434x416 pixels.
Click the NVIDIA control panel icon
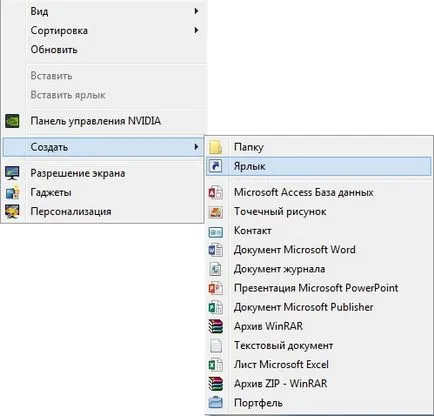point(12,121)
